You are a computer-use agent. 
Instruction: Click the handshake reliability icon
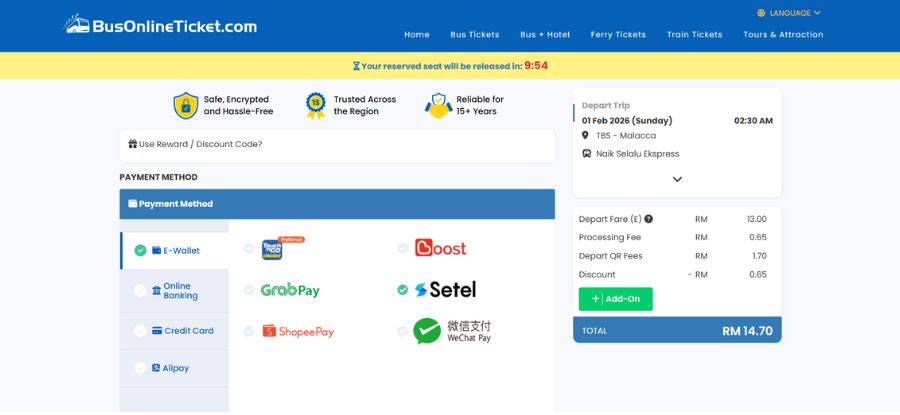[439, 106]
